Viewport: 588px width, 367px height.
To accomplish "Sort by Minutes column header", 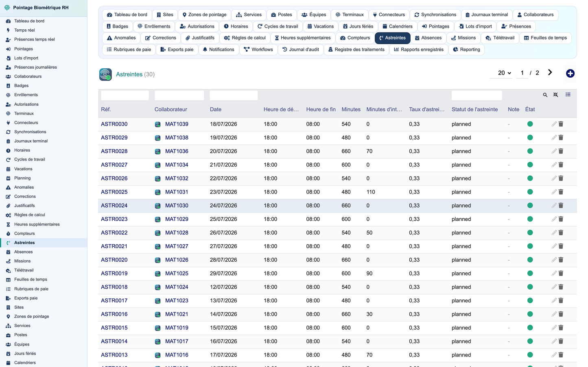I will pos(351,109).
